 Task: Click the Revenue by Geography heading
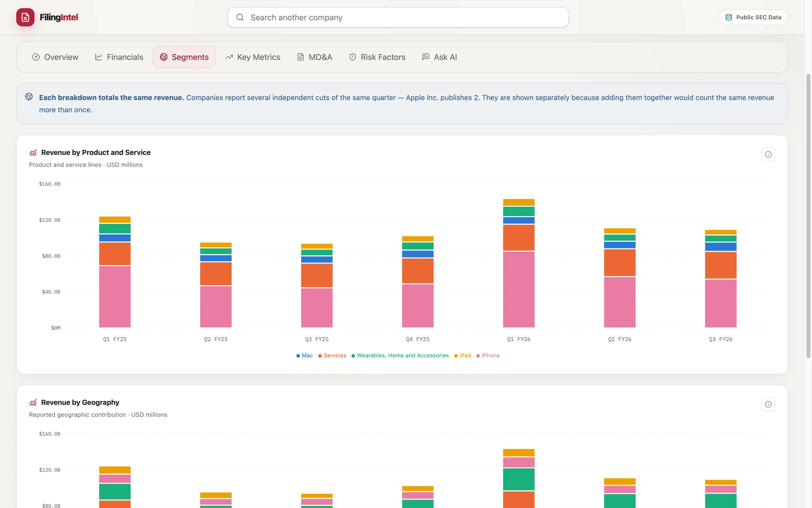[80, 402]
